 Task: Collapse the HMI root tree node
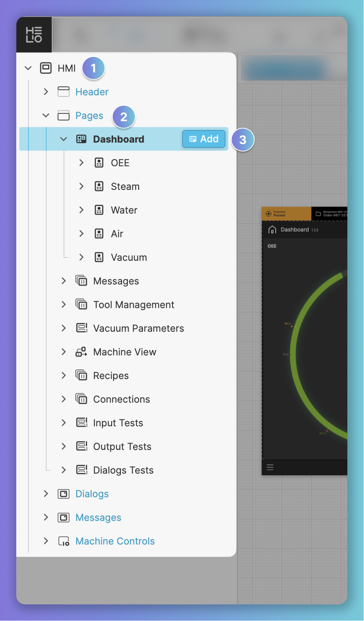pos(28,68)
